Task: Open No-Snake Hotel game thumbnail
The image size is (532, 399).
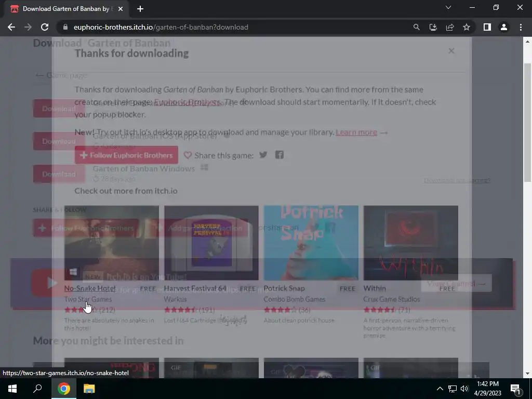Action: [x=112, y=243]
